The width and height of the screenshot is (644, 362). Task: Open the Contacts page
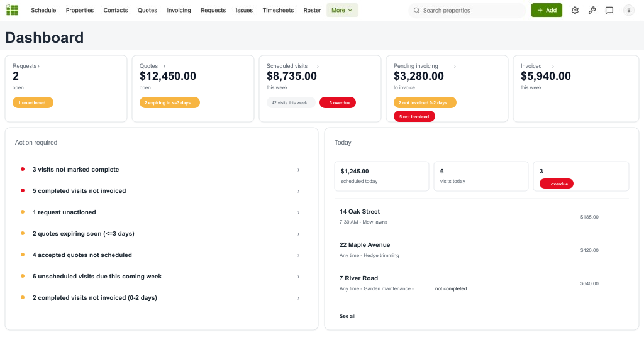(116, 10)
